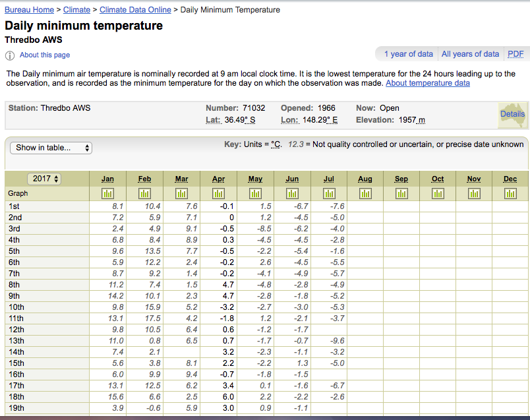Show graph for May column
Viewport: 530px width, 420px height.
[255, 194]
